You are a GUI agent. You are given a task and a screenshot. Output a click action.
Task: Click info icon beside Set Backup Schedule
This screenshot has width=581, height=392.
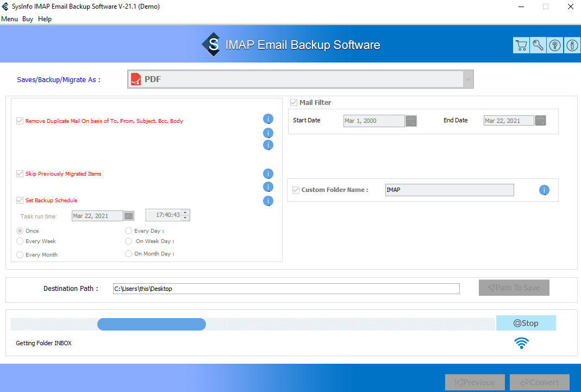tap(268, 201)
